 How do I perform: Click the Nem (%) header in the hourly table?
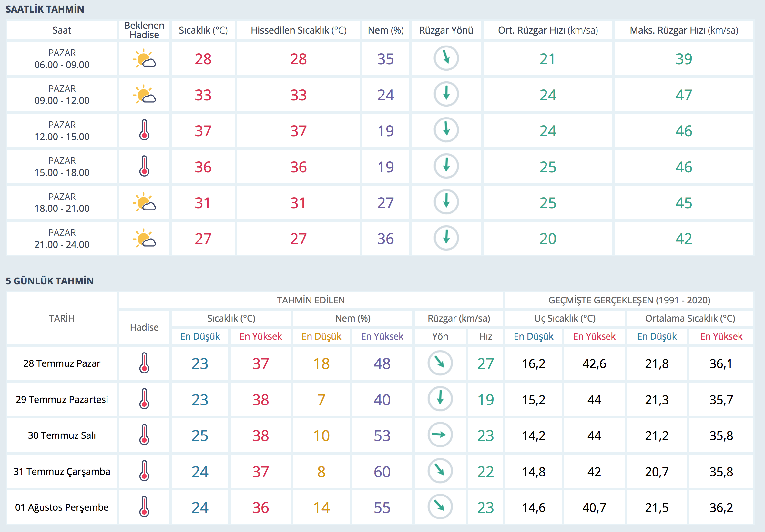(385, 30)
